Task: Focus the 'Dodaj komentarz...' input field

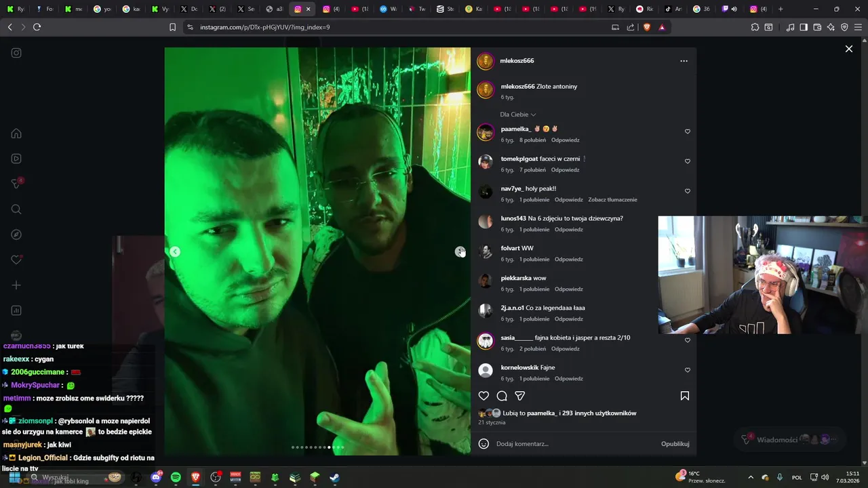Action: tap(575, 444)
